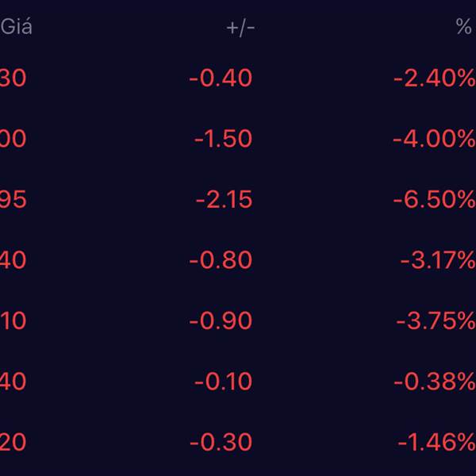Screen dimensions: 476x476
Task: Choose the -0.10 change value
Action: point(223,382)
